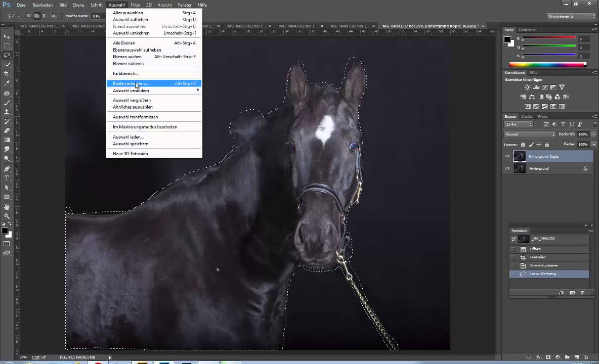Select the Ebene duplizieren history state

tap(549, 265)
